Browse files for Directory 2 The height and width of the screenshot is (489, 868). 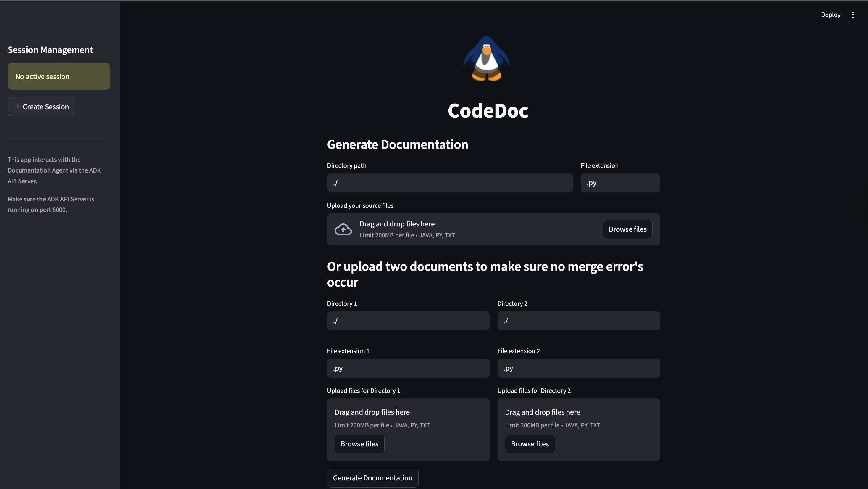pos(529,444)
